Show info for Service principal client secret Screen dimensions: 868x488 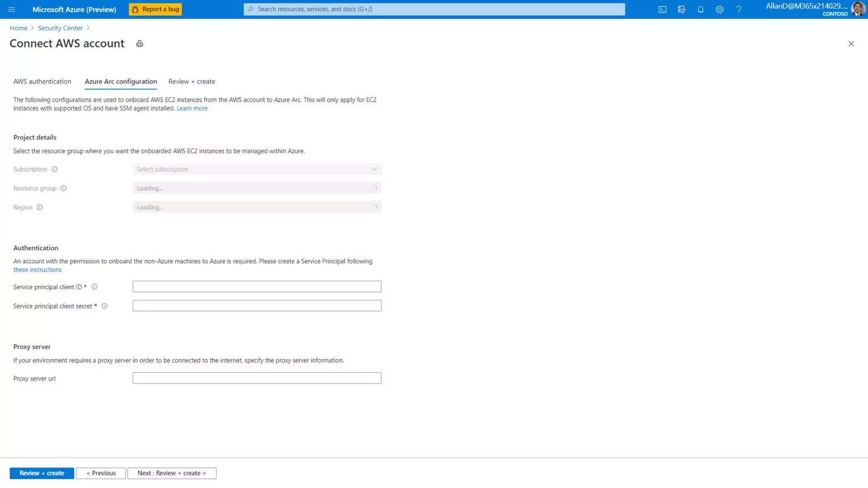pyautogui.click(x=104, y=306)
